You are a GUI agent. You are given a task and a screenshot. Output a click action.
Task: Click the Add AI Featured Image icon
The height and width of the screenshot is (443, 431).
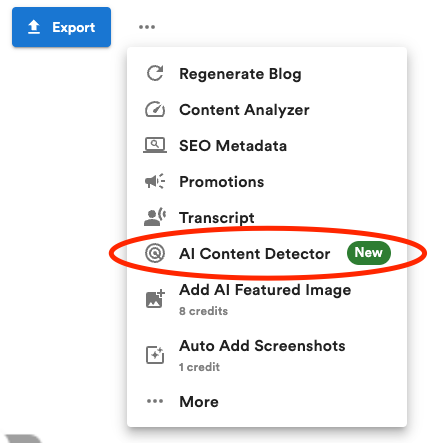click(x=155, y=299)
